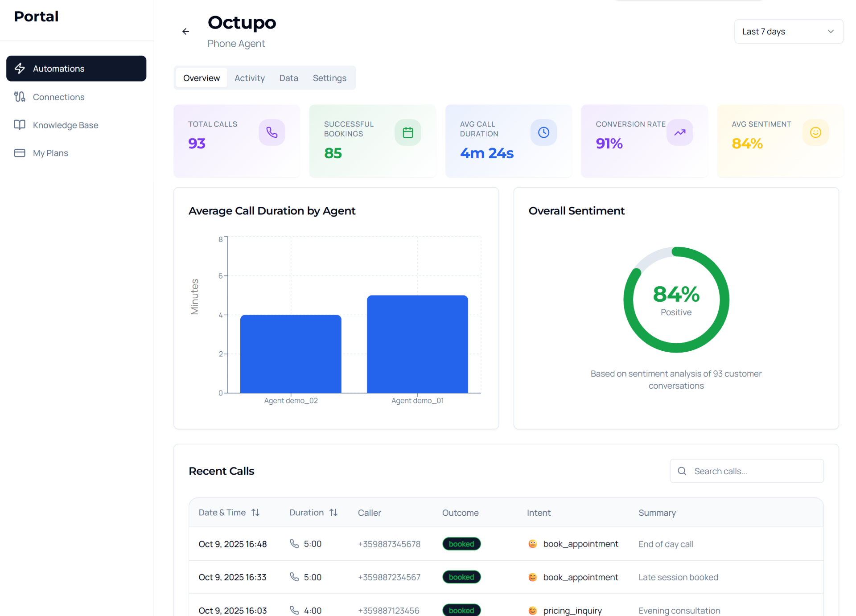Select the Automations lightning icon
The height and width of the screenshot is (616, 856).
coord(20,68)
